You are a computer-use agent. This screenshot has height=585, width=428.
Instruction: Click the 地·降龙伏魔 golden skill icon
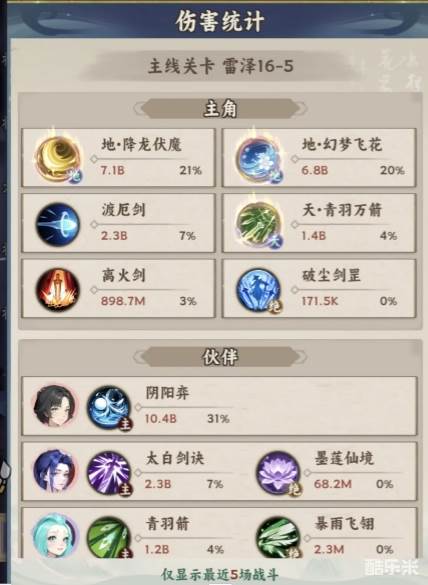58,159
